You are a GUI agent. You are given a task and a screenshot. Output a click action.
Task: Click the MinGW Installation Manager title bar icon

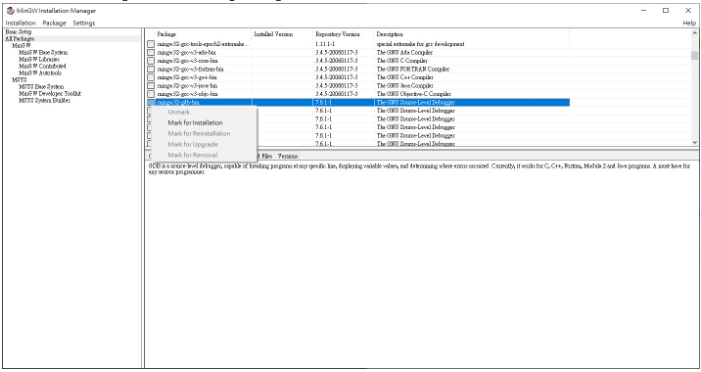pos(10,10)
